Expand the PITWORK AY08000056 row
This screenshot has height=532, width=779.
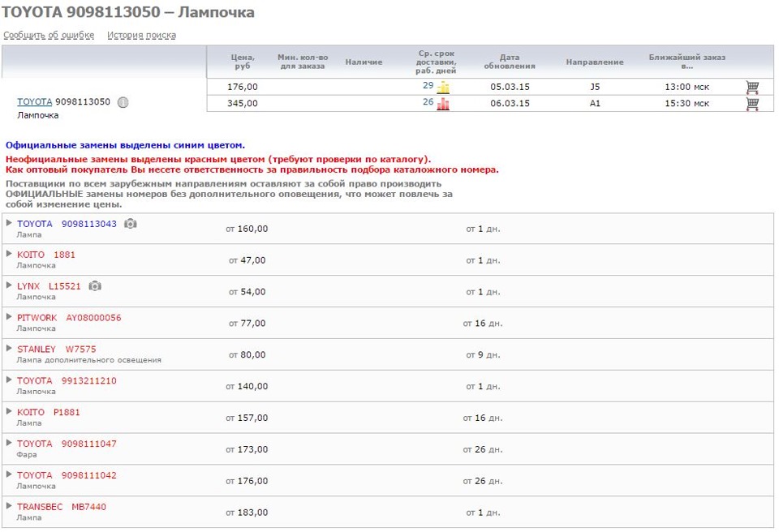pos(7,317)
